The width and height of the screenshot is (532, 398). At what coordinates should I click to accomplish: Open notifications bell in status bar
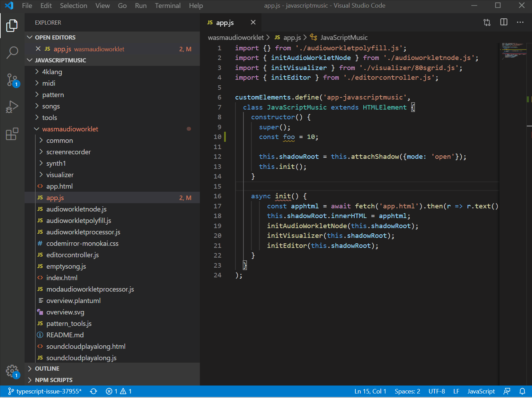[522, 391]
